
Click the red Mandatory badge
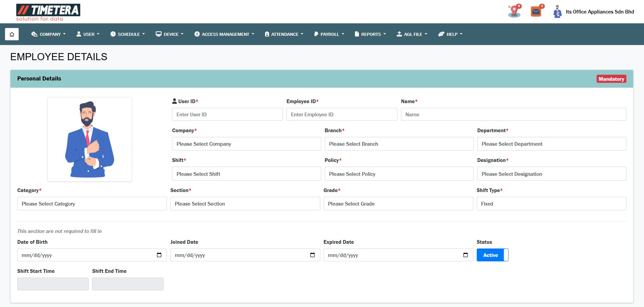click(611, 79)
